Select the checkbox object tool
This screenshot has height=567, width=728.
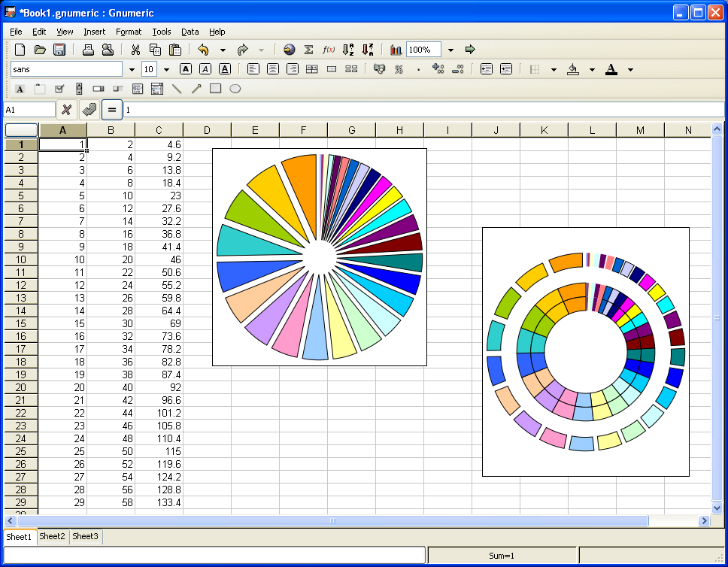pyautogui.click(x=59, y=89)
